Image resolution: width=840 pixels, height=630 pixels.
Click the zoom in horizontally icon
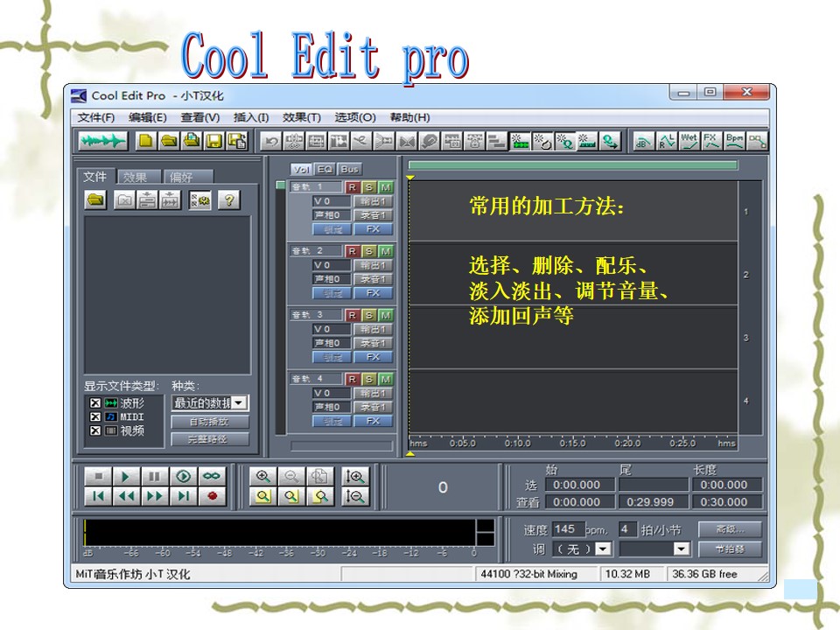(x=262, y=476)
